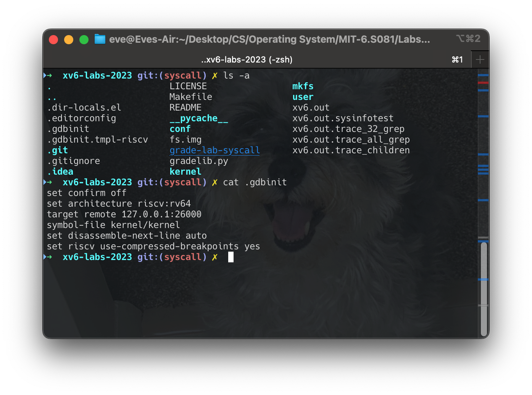Click the yellow ✗ git-dirty indicator
This screenshot has height=395, width=532.
[214, 257]
